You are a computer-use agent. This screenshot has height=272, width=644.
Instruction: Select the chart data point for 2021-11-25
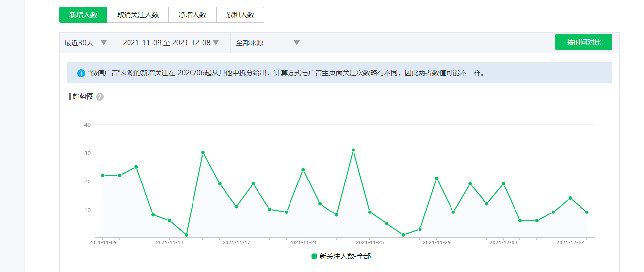pos(370,212)
